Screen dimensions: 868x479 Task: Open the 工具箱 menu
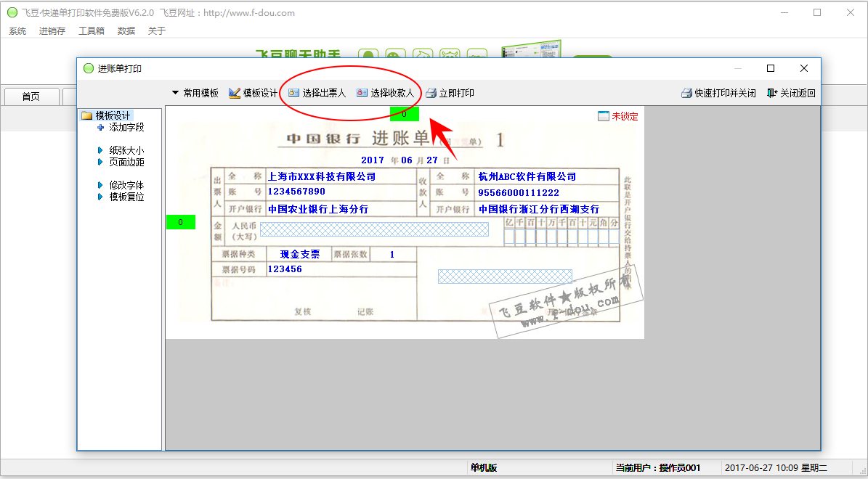click(x=92, y=31)
